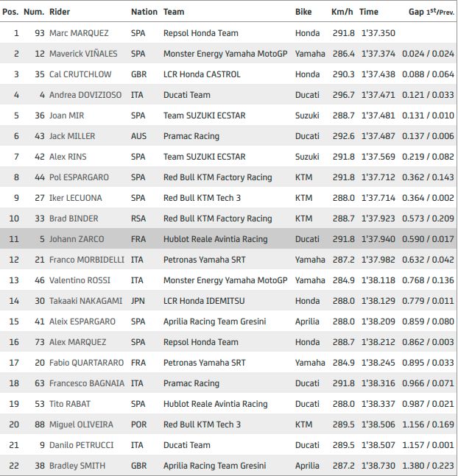This screenshot has width=458, height=476.
Task: Click Bradley SMITH in last row
Action: (77, 466)
